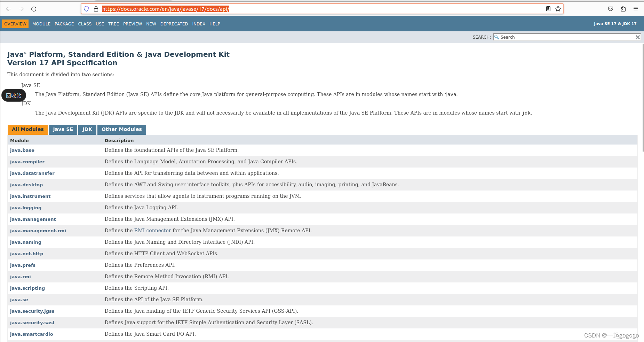This screenshot has height=342, width=644.
Task: Toggle reader view for the page
Action: pos(548,9)
